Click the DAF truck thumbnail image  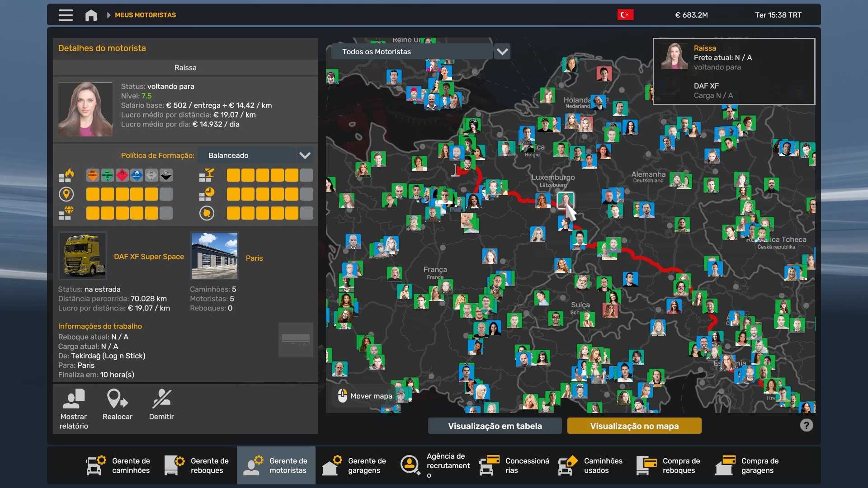click(x=83, y=256)
